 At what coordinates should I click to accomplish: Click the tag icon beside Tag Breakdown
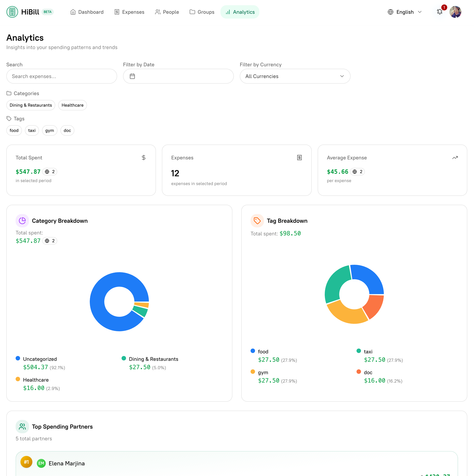257,221
